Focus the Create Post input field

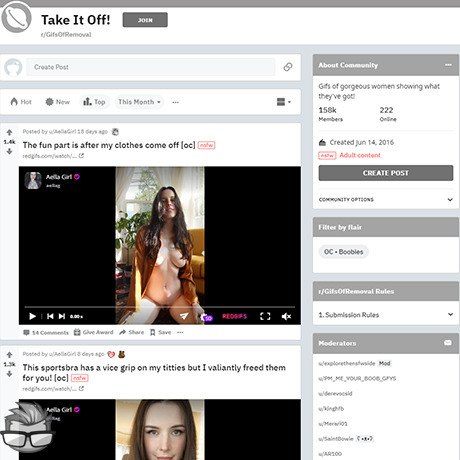pos(151,67)
